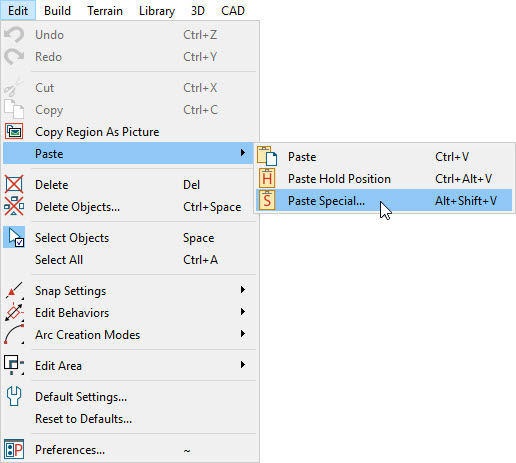Click the Paste Hold Position H icon

coord(267,178)
